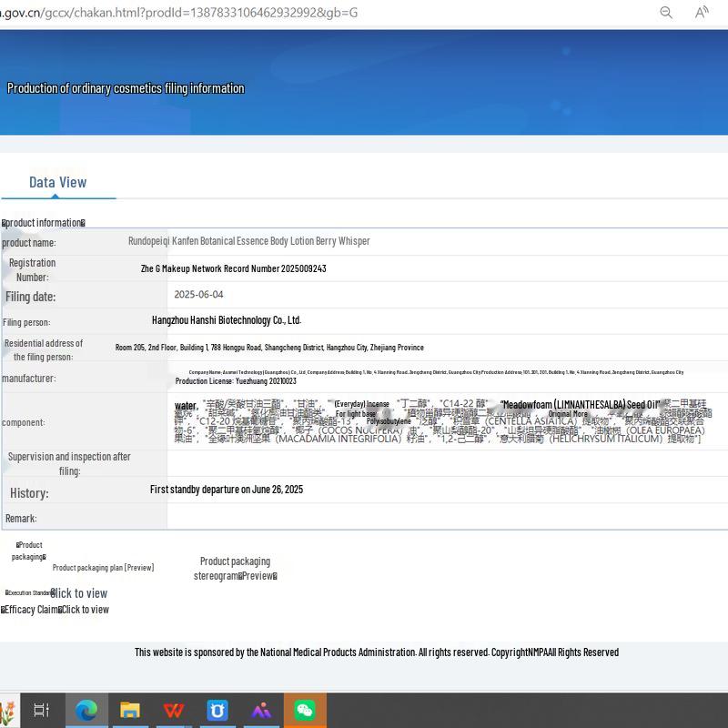Viewport: 728px width, 728px height.
Task: Click to view the Efficacy Claim
Action: tap(84, 610)
